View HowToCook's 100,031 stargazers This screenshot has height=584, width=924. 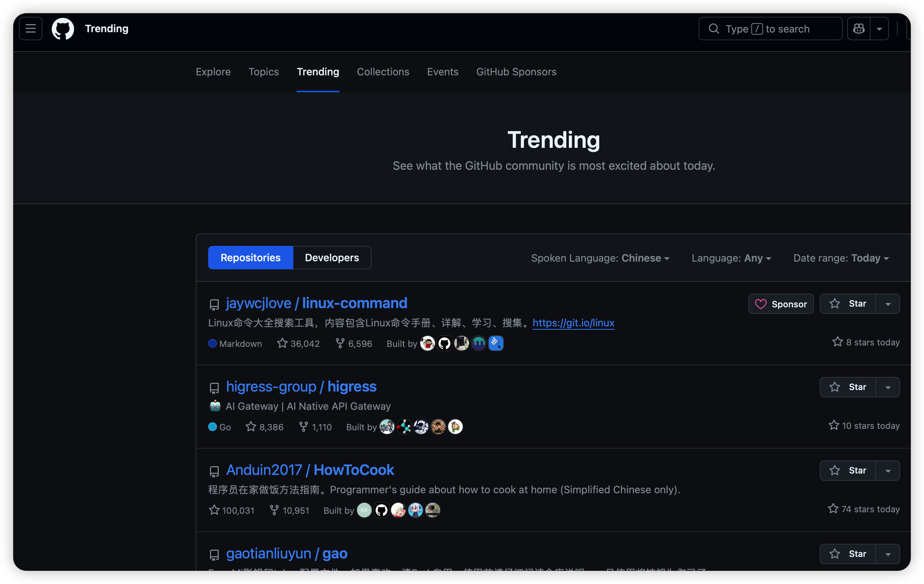(232, 510)
